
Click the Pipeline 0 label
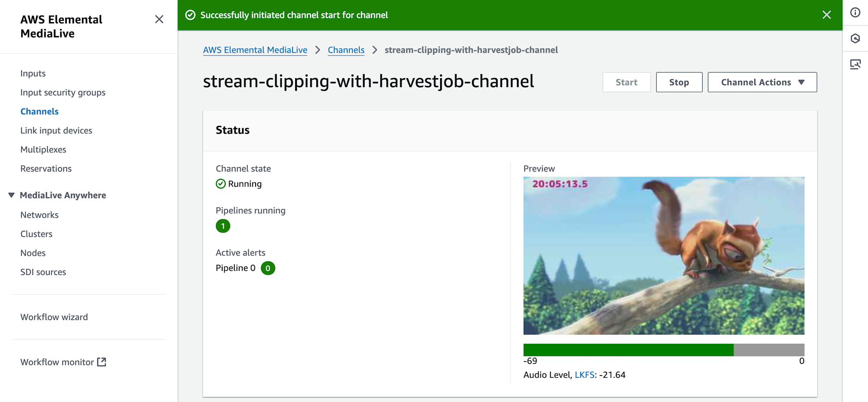click(236, 268)
